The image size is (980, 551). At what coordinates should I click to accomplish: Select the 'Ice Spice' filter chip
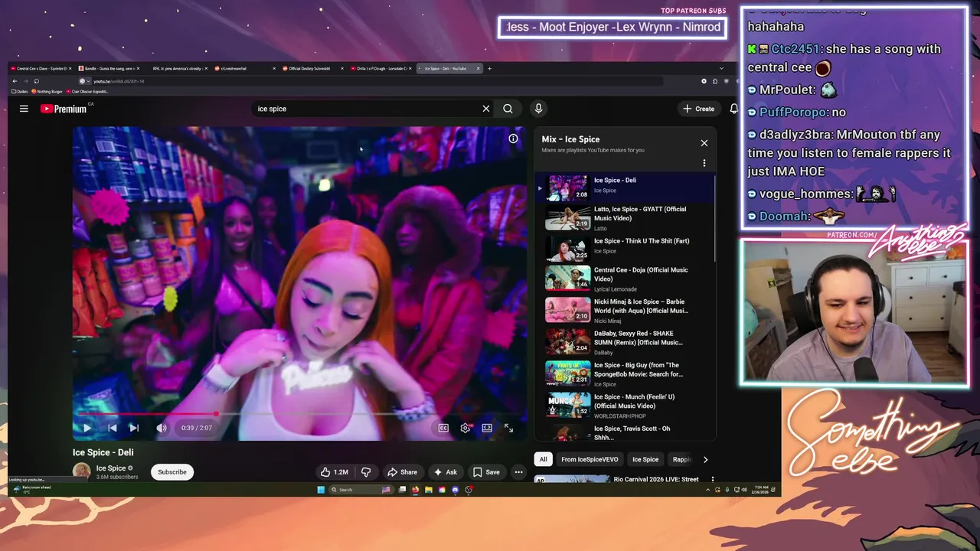[645, 460]
